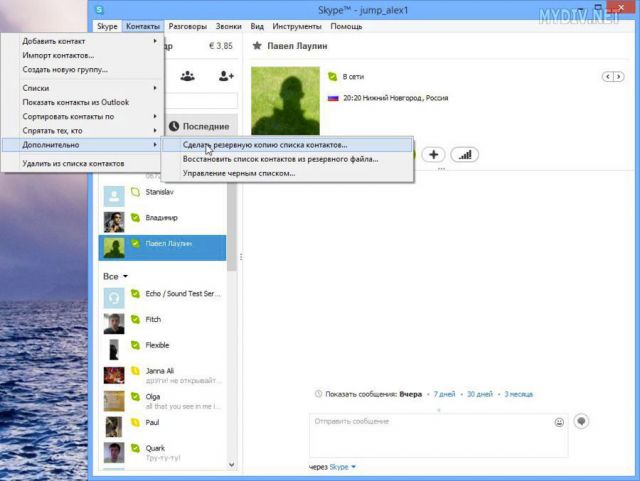Click the favorite star next to Павел Лаулин
The height and width of the screenshot is (481, 640).
coord(257,46)
